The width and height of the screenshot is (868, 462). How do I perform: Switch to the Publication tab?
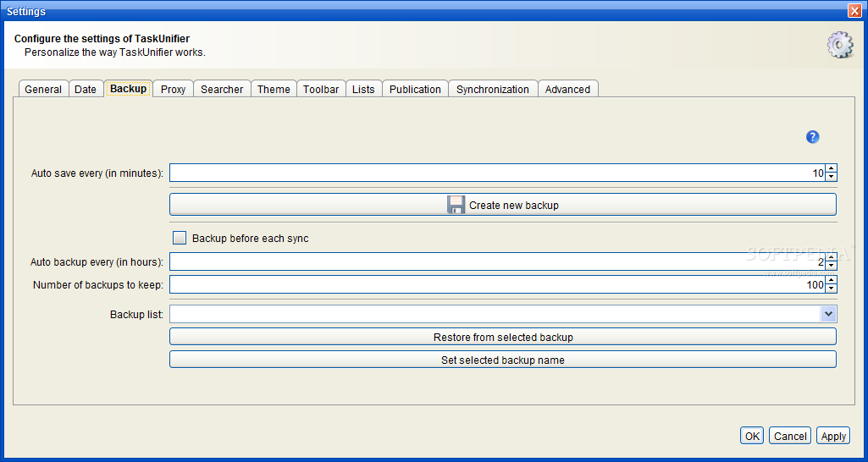point(415,89)
